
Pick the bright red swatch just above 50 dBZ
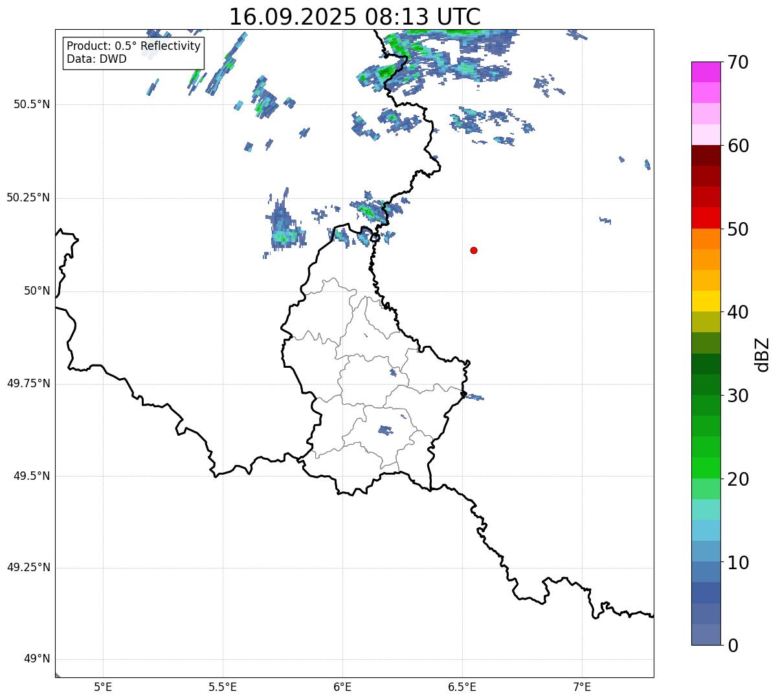(x=706, y=218)
